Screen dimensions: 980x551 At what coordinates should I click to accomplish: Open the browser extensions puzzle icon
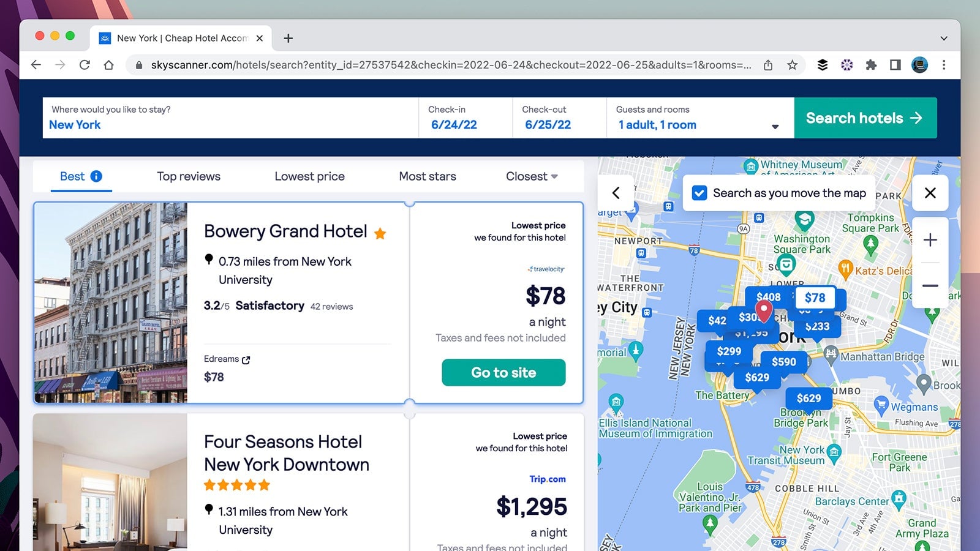coord(872,65)
